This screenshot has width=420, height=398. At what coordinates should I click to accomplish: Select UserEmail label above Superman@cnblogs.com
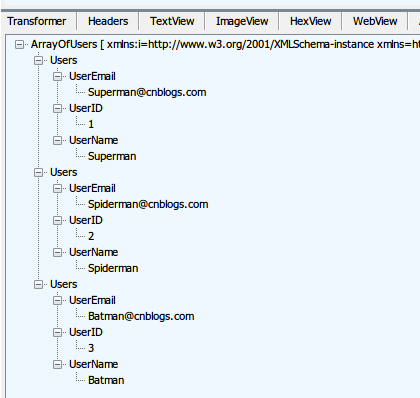tap(92, 76)
